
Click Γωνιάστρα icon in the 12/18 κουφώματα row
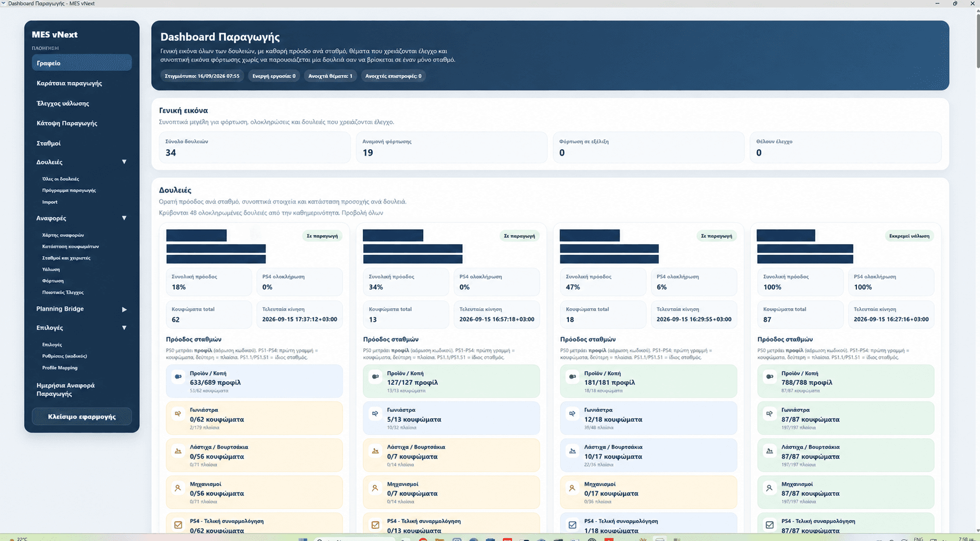[x=572, y=414]
